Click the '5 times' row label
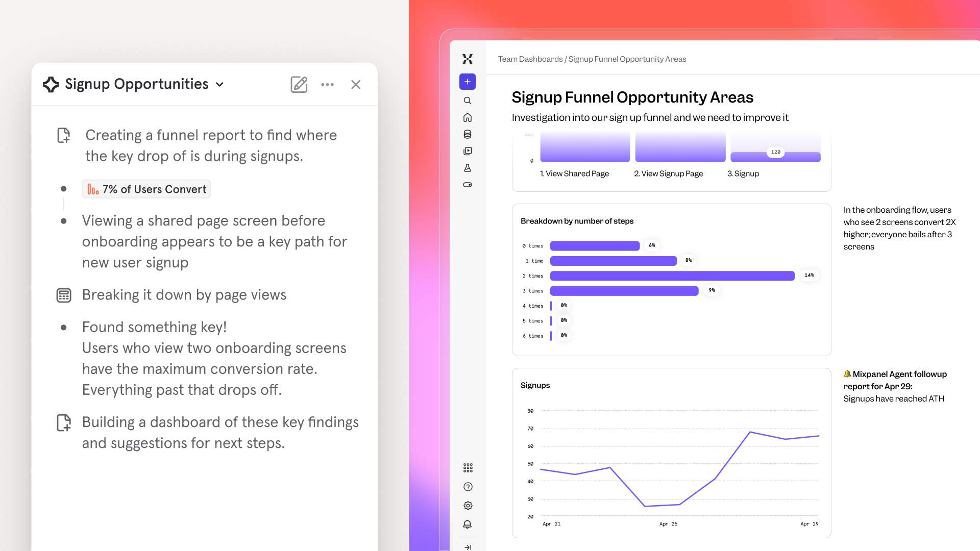This screenshot has height=551, width=980. pyautogui.click(x=533, y=321)
